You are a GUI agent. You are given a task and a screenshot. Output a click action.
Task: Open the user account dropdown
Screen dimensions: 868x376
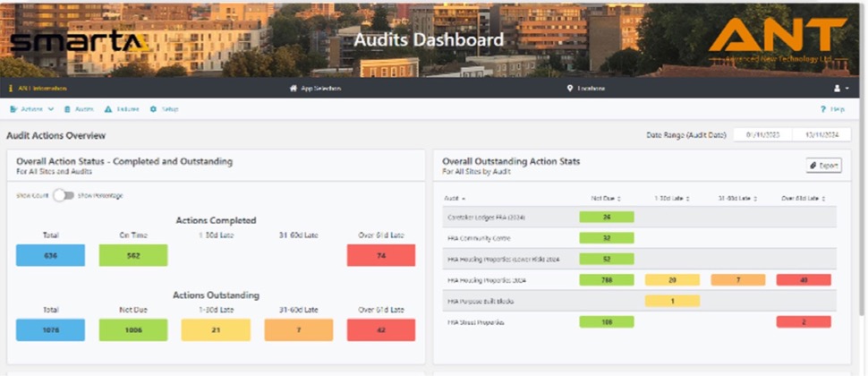click(x=841, y=89)
